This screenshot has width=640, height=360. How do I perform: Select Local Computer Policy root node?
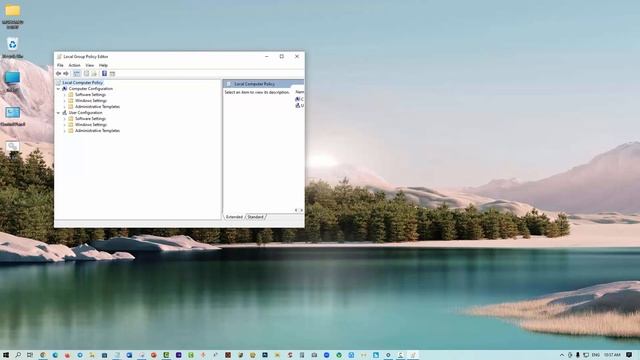click(82, 82)
